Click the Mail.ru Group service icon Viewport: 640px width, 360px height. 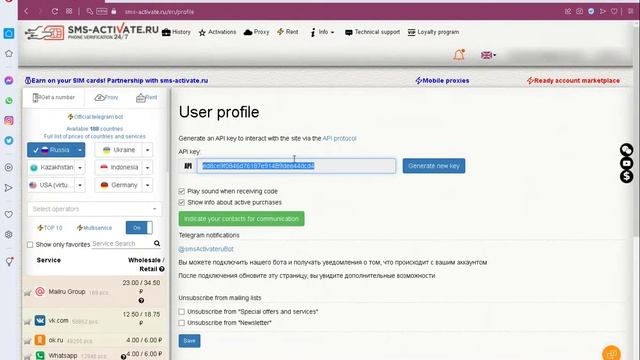[x=40, y=291]
